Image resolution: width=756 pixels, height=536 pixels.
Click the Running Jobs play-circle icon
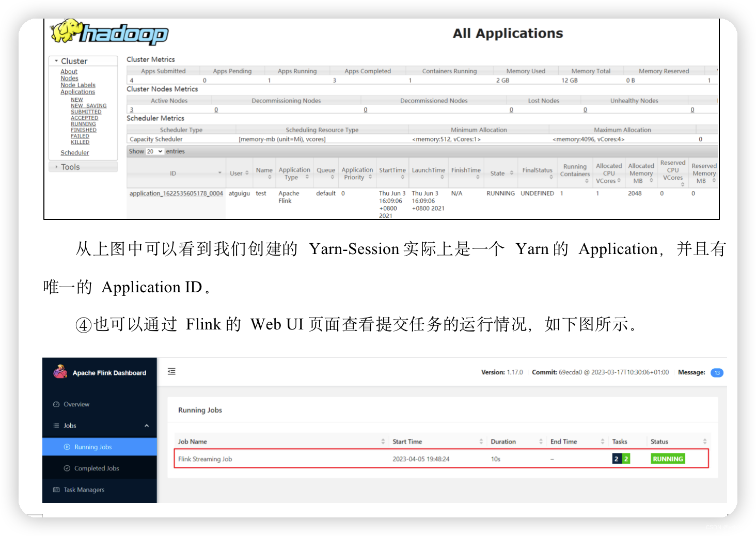click(67, 447)
